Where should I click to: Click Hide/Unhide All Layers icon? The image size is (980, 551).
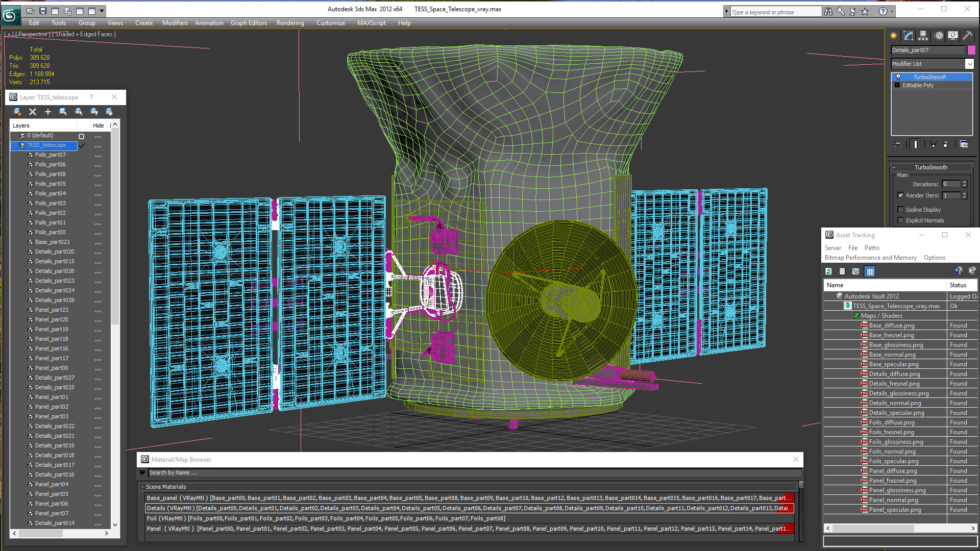pos(94,112)
